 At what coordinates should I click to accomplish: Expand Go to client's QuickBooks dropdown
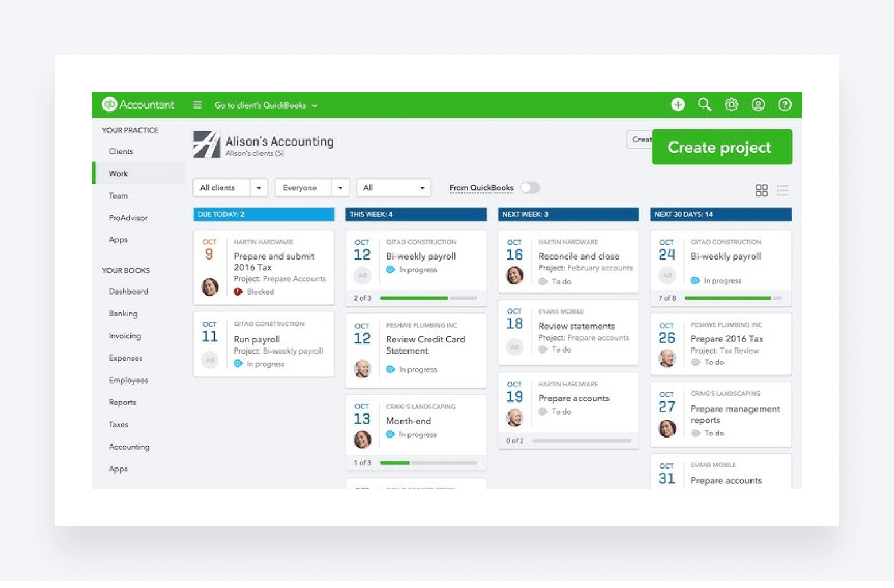(x=265, y=105)
